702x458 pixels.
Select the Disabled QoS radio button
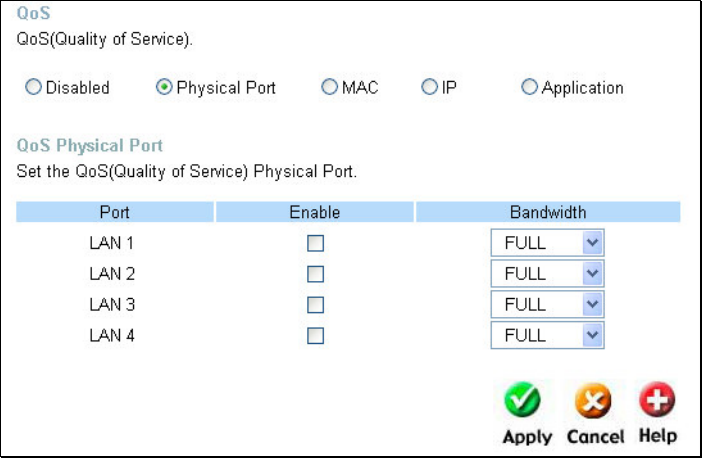[33, 88]
